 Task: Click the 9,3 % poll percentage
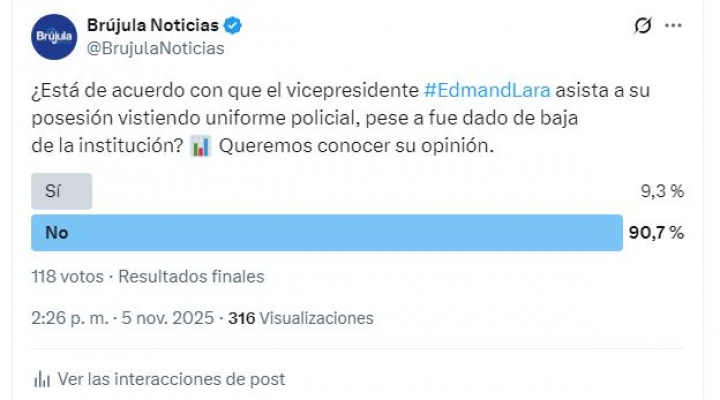662,191
